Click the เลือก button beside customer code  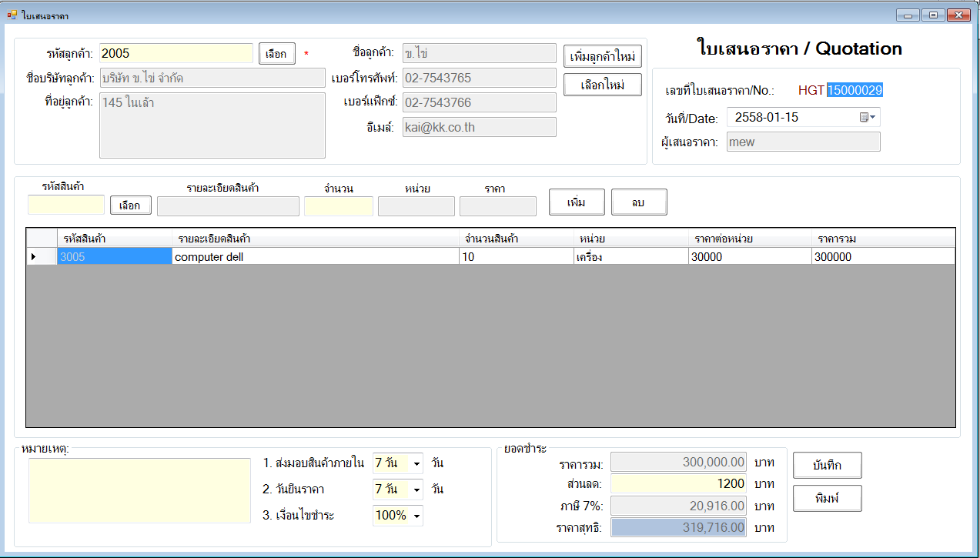(276, 54)
